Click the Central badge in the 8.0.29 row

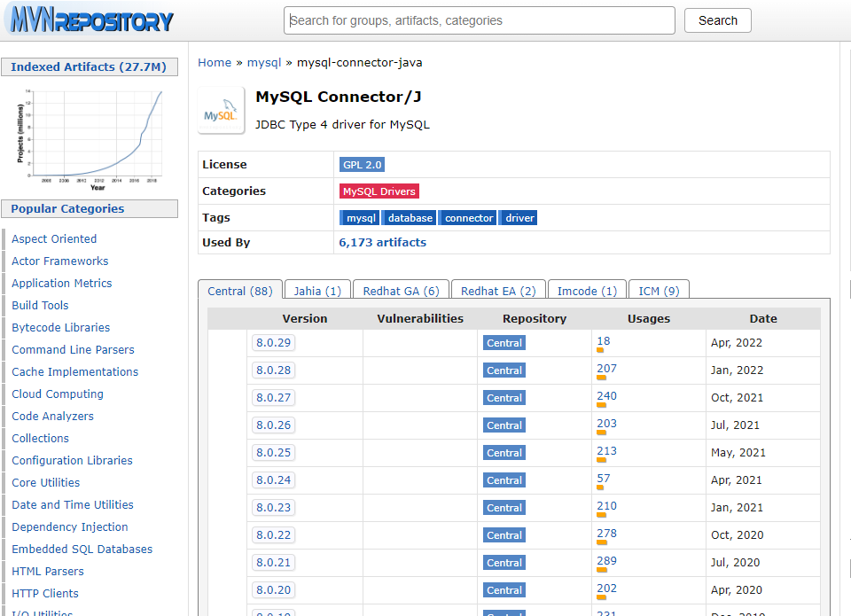click(x=504, y=343)
